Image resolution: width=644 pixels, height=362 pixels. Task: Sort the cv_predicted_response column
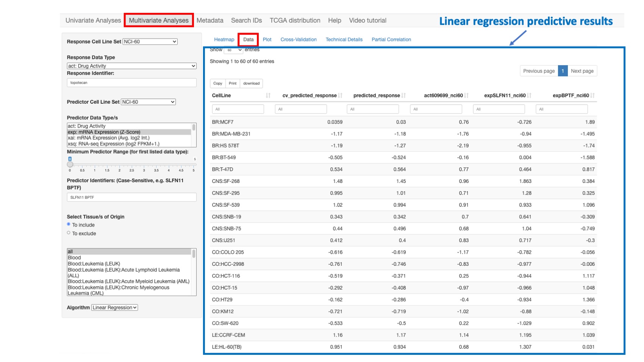339,96
